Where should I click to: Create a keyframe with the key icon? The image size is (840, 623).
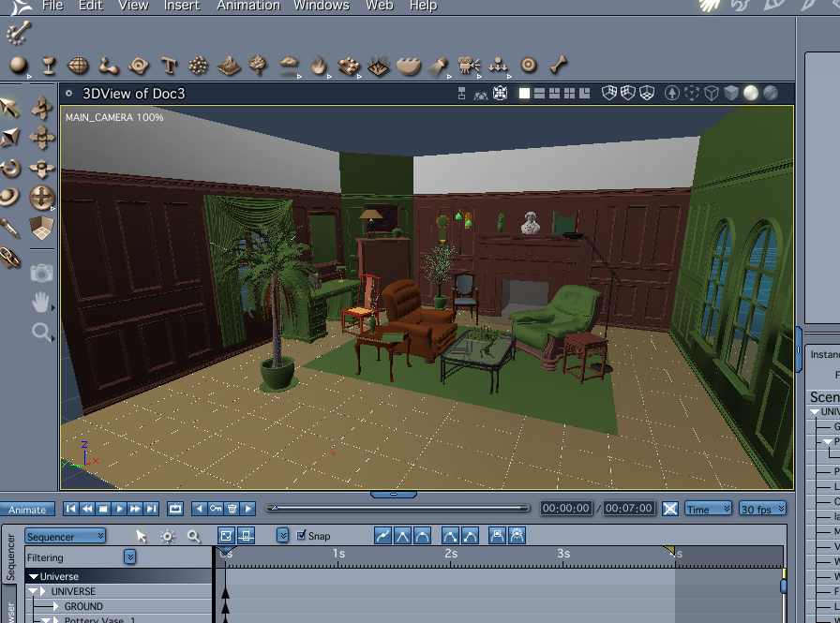click(216, 509)
